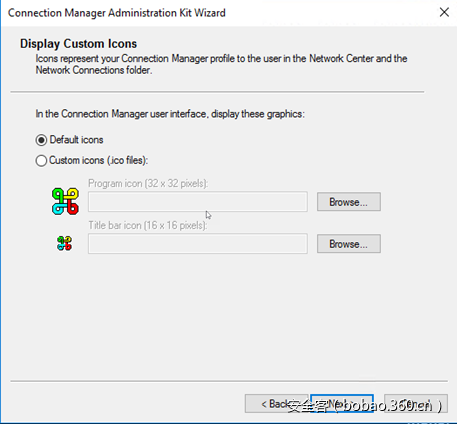Proceed with the Next button
The height and width of the screenshot is (424, 457).
342,404
